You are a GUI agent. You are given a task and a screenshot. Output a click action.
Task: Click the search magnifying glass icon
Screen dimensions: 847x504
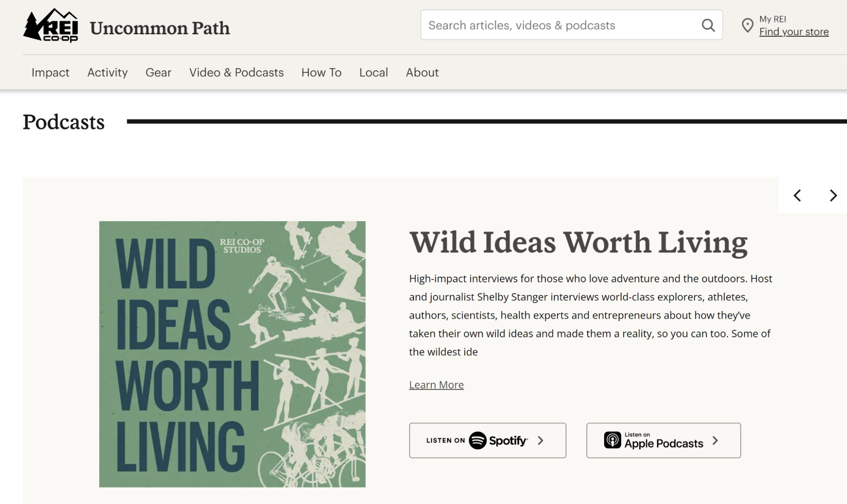pos(708,25)
